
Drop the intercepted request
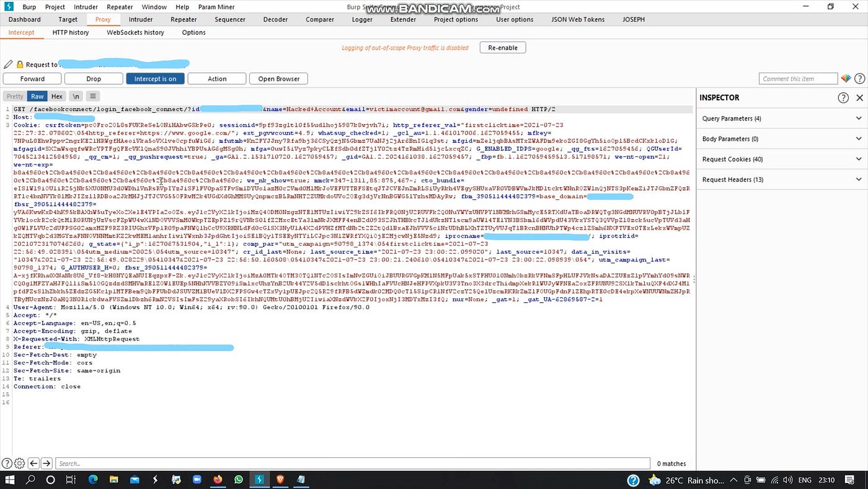(x=94, y=79)
